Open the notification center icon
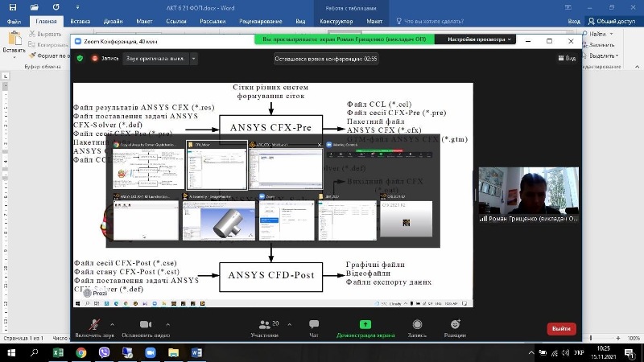The width and height of the screenshot is (644, 362). [630, 352]
